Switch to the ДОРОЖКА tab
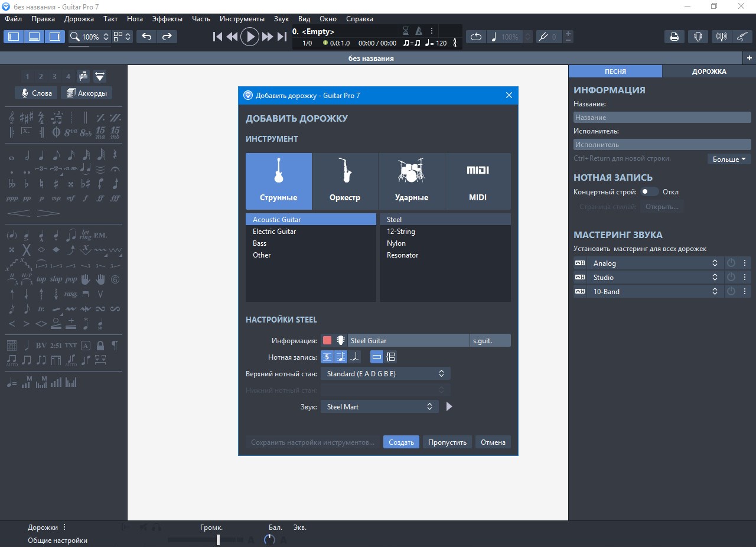This screenshot has height=547, width=756. 709,71
